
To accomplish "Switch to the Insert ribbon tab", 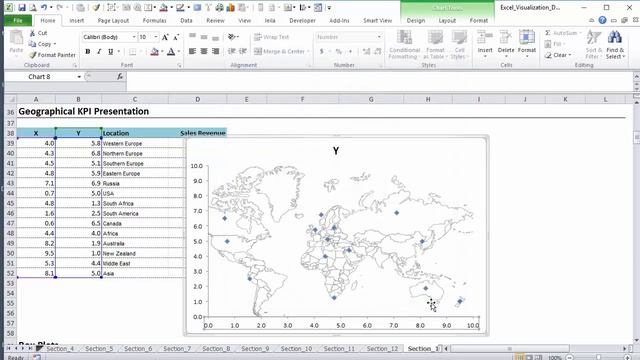I will [76, 20].
